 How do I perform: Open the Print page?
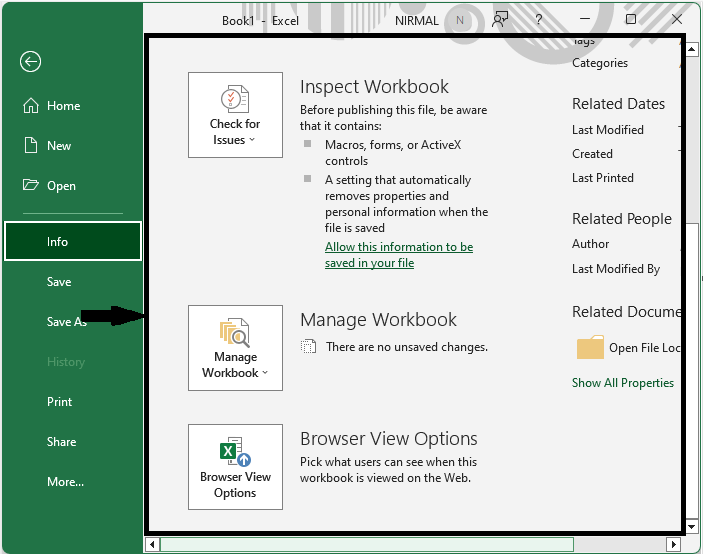coord(59,401)
